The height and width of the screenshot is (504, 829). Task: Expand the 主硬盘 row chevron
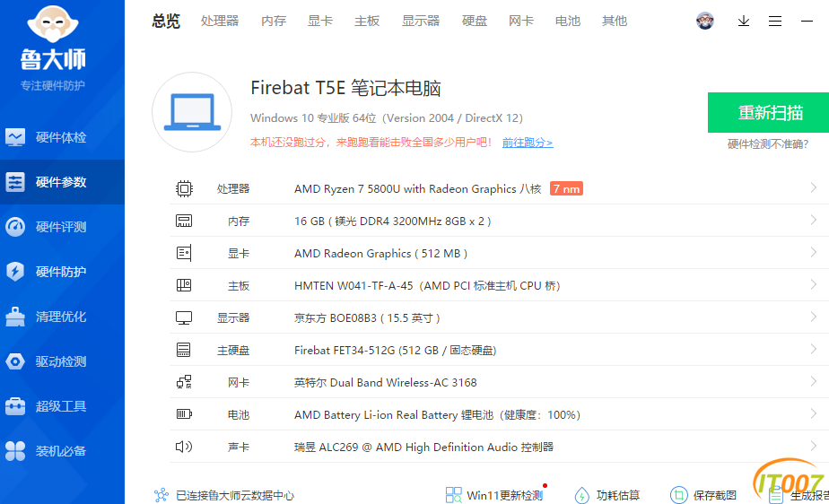813,349
